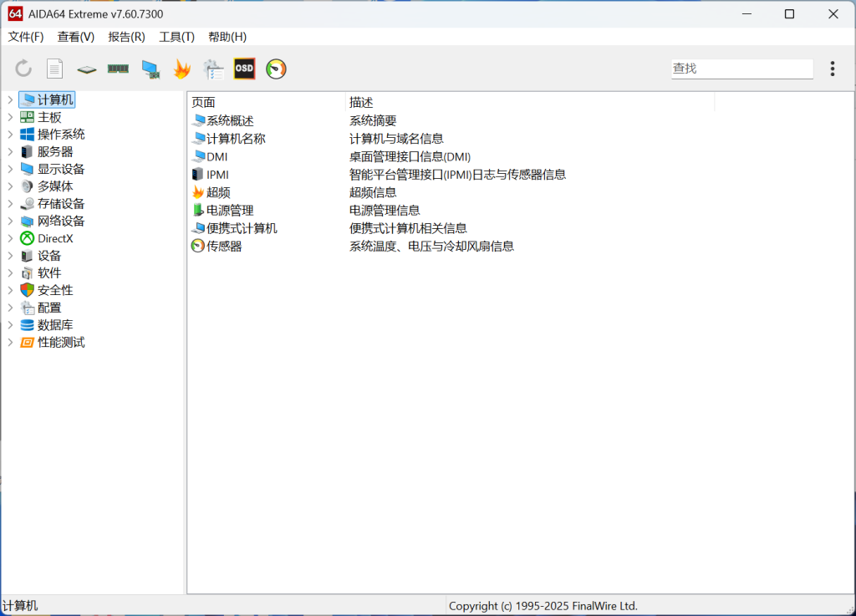Open the 报告(R) menu
Viewport: 856px width, 616px height.
point(127,37)
